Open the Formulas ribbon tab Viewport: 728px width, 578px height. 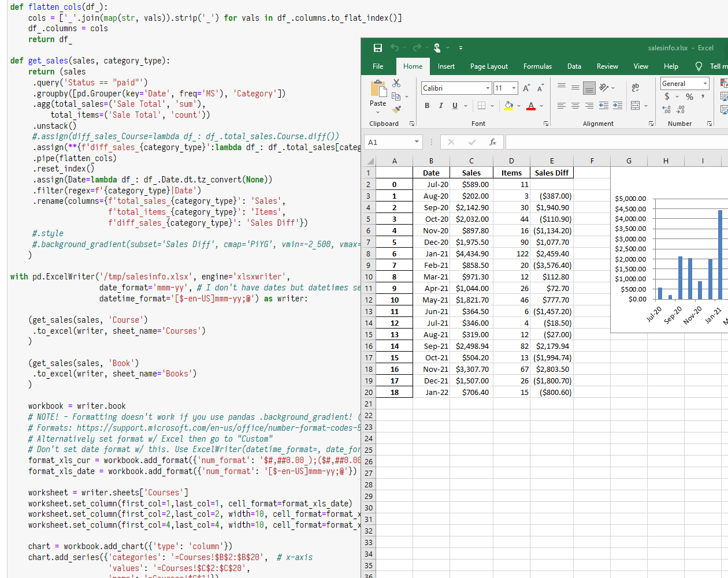(537, 66)
